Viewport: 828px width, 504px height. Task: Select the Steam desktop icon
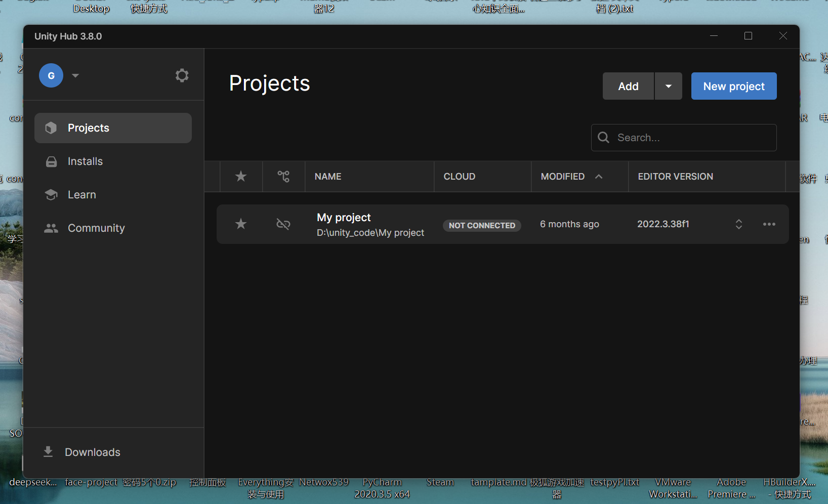point(440,483)
